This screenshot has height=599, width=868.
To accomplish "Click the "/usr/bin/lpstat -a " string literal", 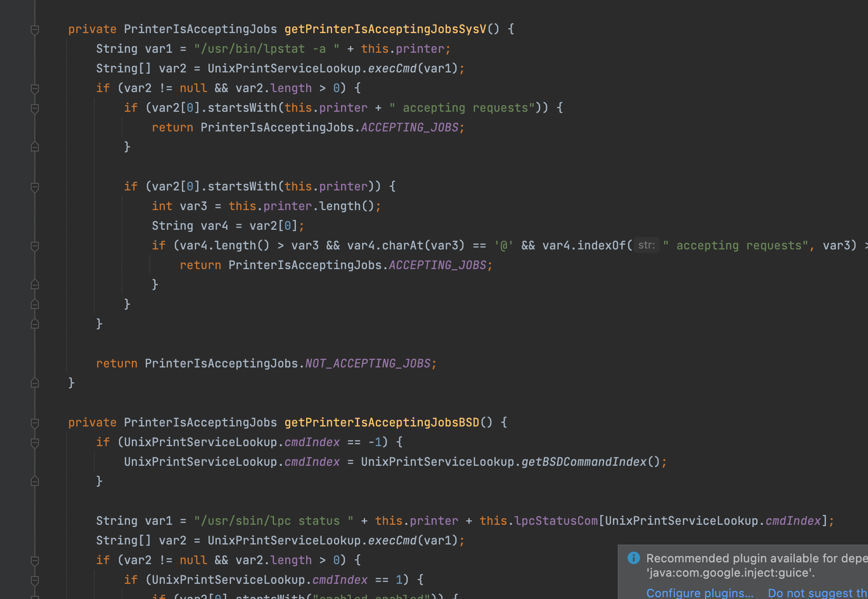I will coord(266,49).
